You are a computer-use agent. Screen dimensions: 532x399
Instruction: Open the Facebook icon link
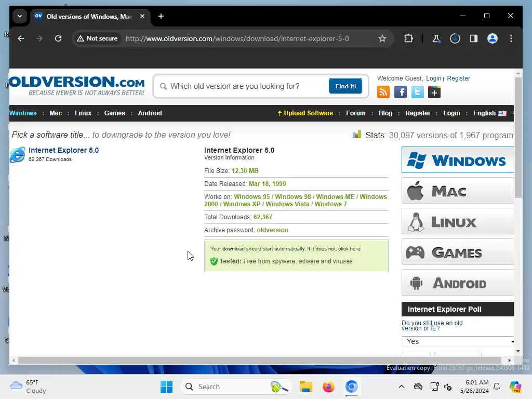point(401,92)
